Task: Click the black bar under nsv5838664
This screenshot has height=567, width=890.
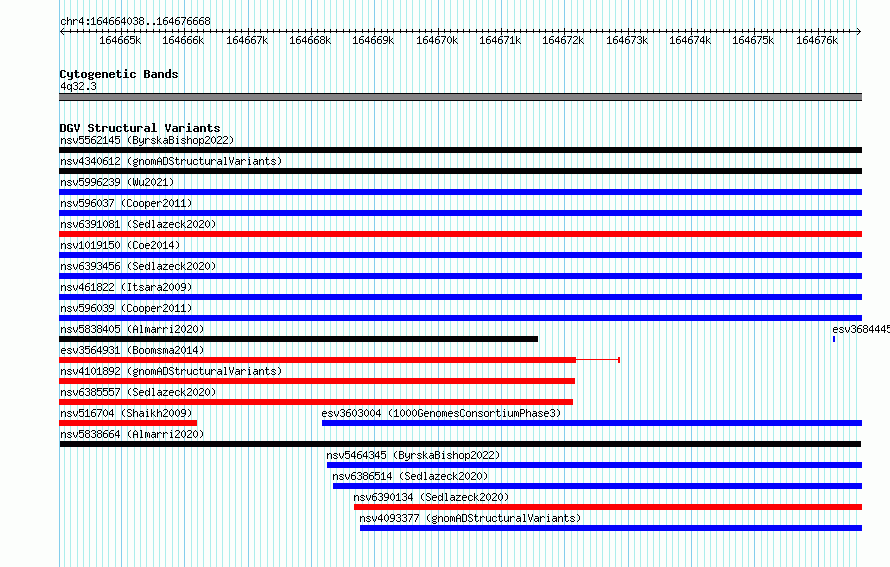Action: 460,444
